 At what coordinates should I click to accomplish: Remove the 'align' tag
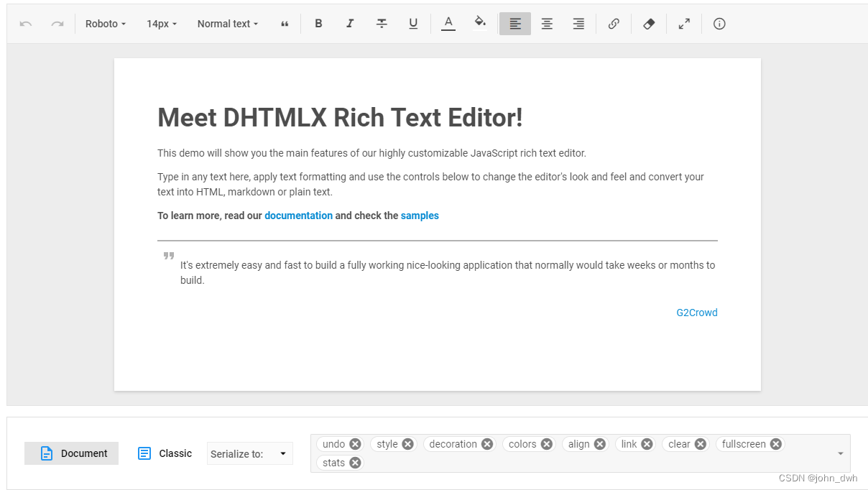click(600, 444)
